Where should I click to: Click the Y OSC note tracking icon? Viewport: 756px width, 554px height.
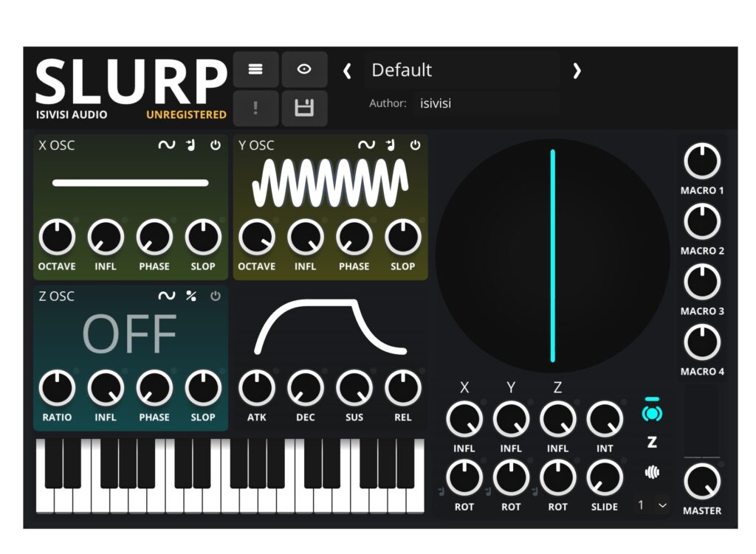(x=390, y=145)
